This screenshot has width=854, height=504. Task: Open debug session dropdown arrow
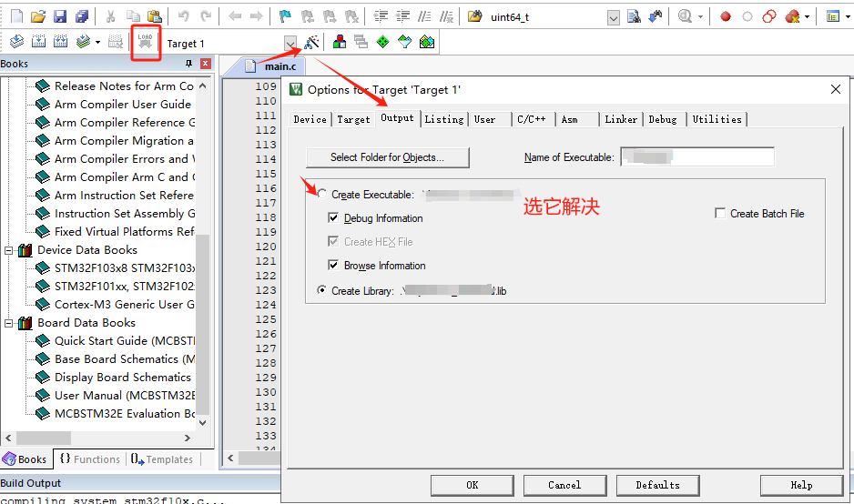pos(700,17)
